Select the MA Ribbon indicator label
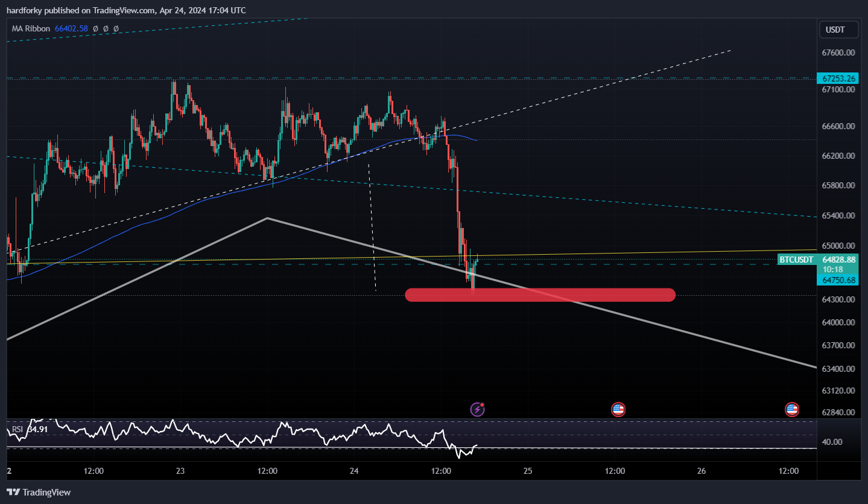Image resolution: width=868 pixels, height=504 pixels. click(x=31, y=28)
